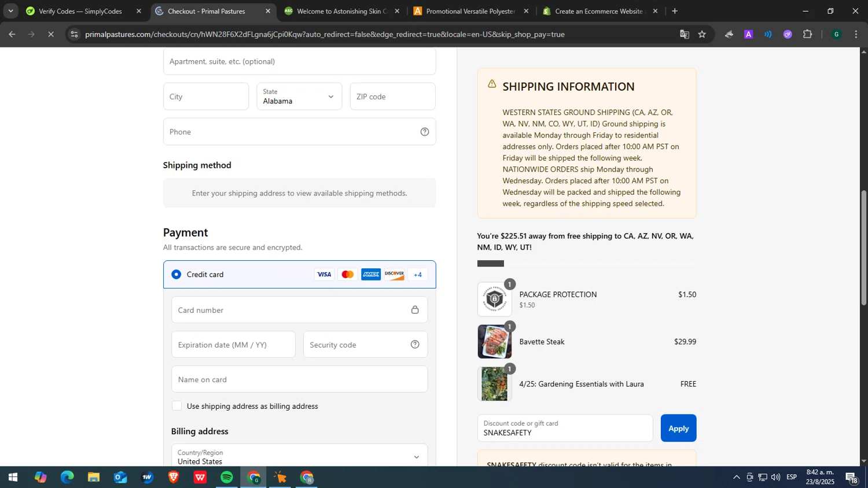868x488 pixels.
Task: Click the Google Translate icon in address bar
Action: pyautogui.click(x=685, y=35)
